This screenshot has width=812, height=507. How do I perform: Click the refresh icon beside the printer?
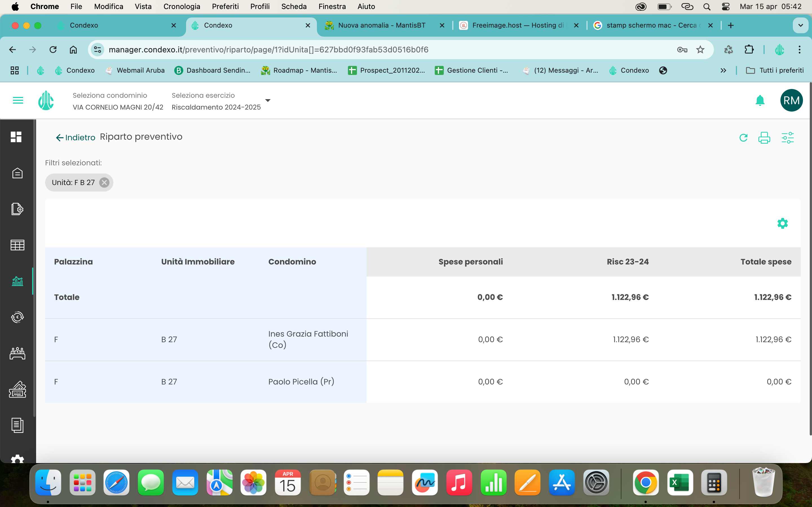(x=743, y=138)
